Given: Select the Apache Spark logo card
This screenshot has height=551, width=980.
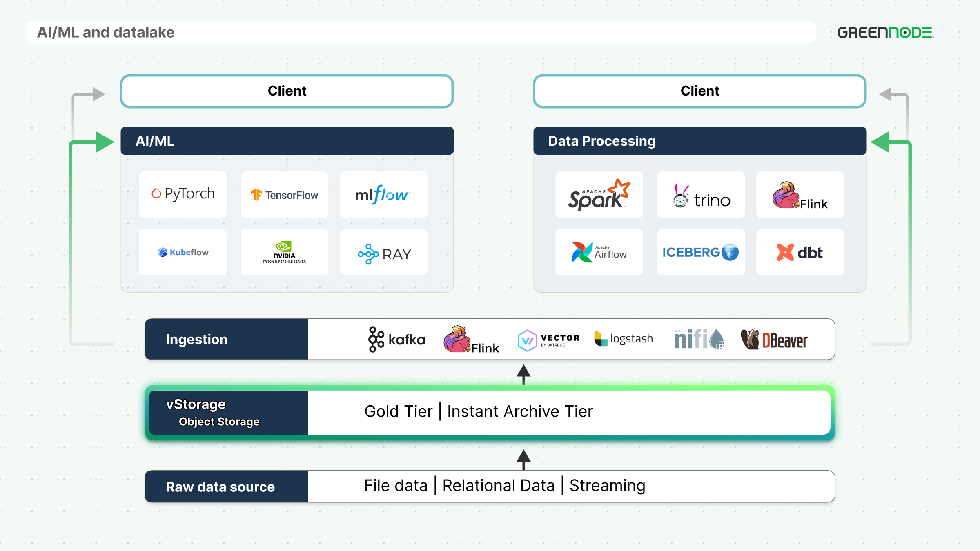Looking at the screenshot, I should pos(599,194).
